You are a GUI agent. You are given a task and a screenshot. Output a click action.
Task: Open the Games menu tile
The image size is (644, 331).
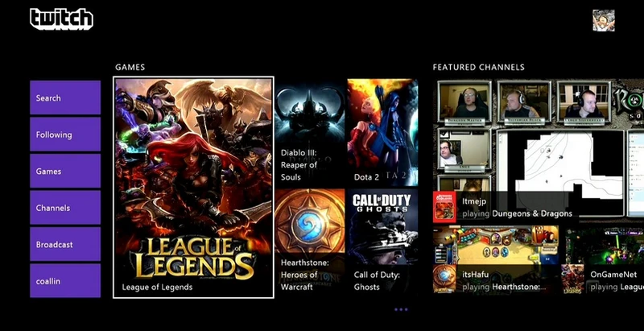coord(65,171)
